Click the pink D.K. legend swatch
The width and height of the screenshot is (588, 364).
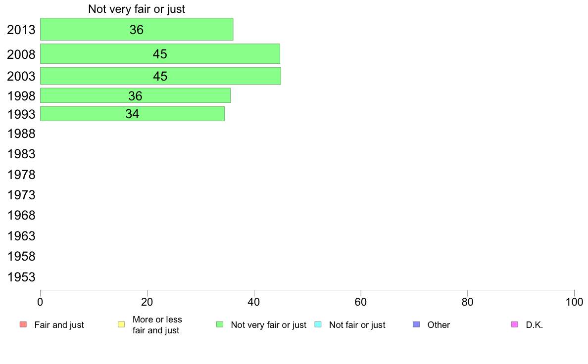click(x=515, y=324)
